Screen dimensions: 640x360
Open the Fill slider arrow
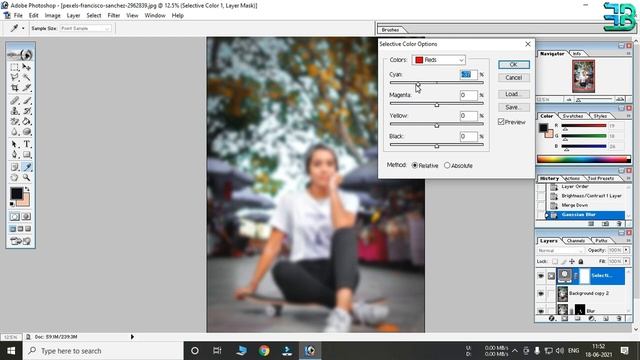coord(626,261)
